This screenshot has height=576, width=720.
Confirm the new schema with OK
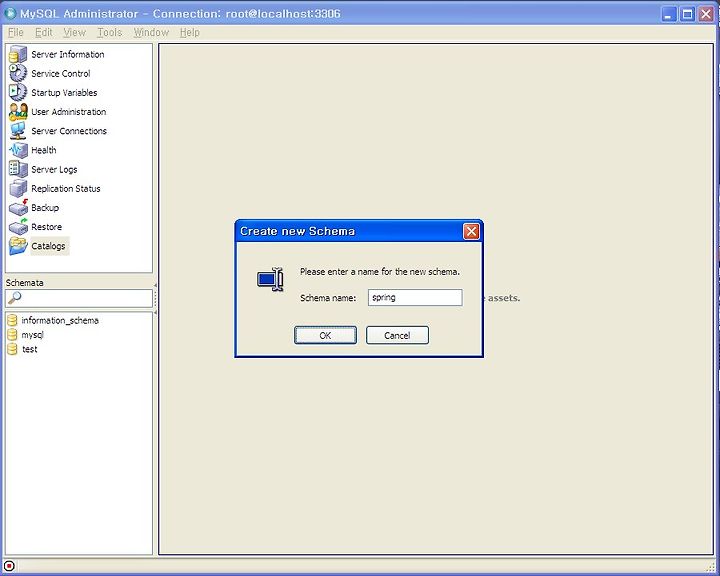(325, 335)
